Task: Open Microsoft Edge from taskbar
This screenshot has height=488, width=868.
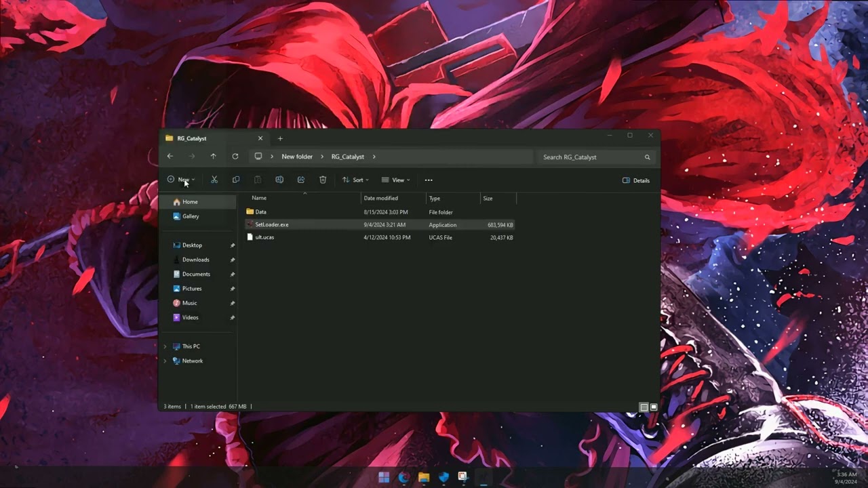Action: 403,477
